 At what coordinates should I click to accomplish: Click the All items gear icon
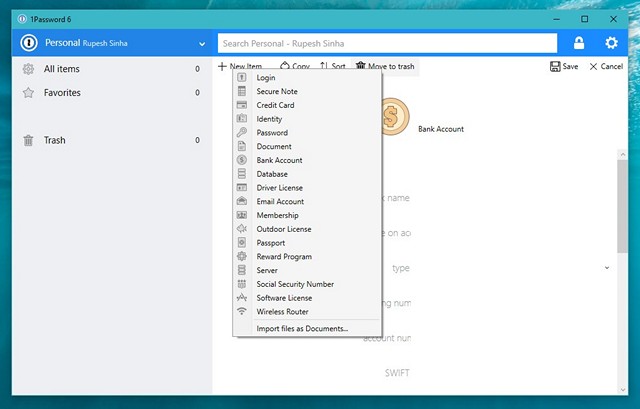(28, 69)
